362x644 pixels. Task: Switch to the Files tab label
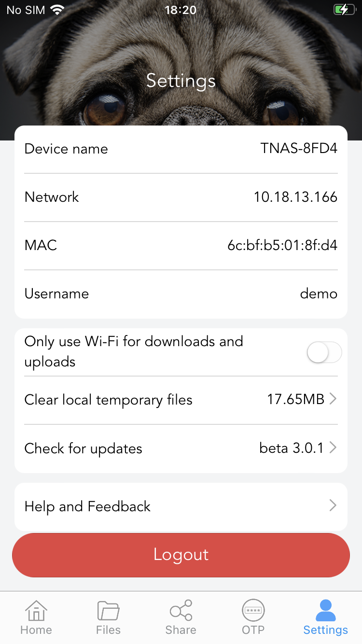(x=108, y=630)
